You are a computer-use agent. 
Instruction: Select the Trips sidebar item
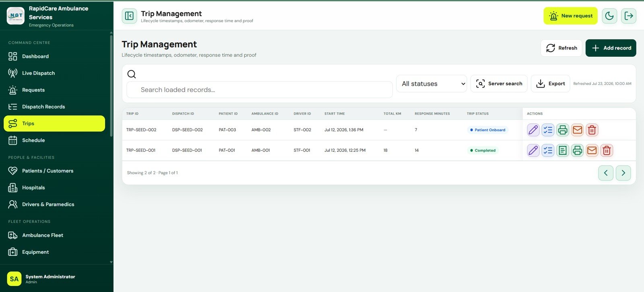pyautogui.click(x=54, y=123)
